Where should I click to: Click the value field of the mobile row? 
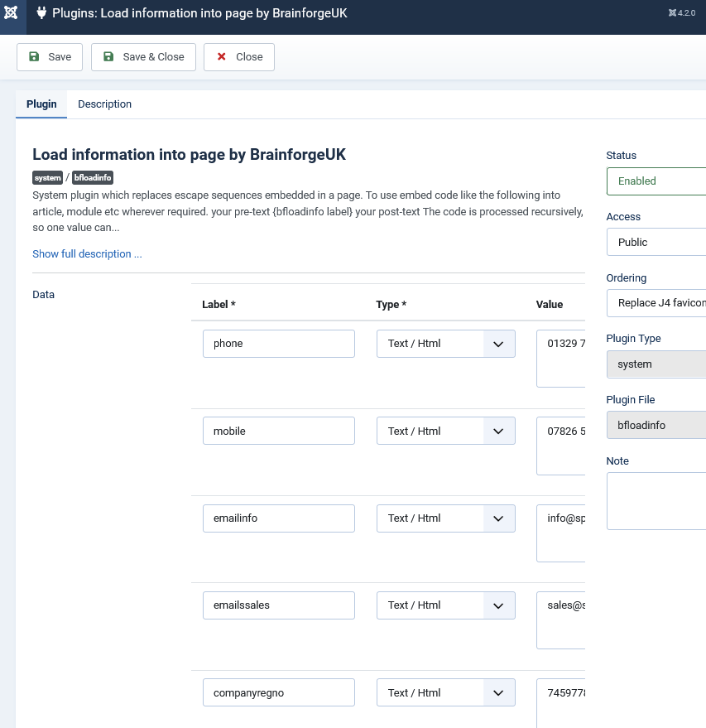tap(561, 446)
